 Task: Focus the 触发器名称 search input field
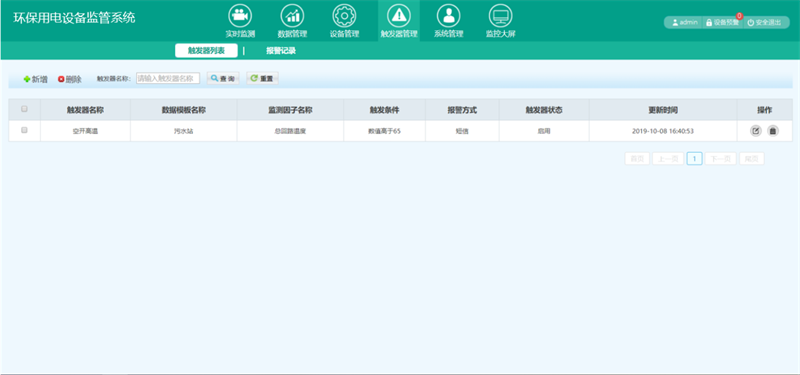coord(168,79)
